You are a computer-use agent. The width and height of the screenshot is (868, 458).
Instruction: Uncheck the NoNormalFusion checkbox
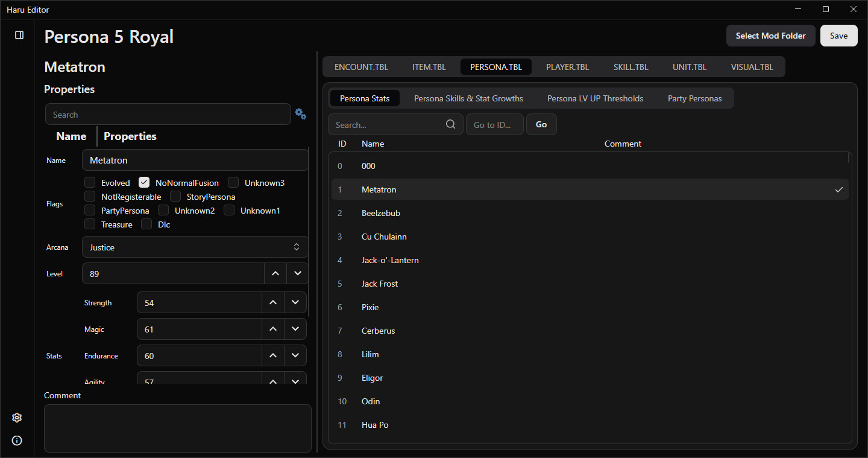(144, 182)
